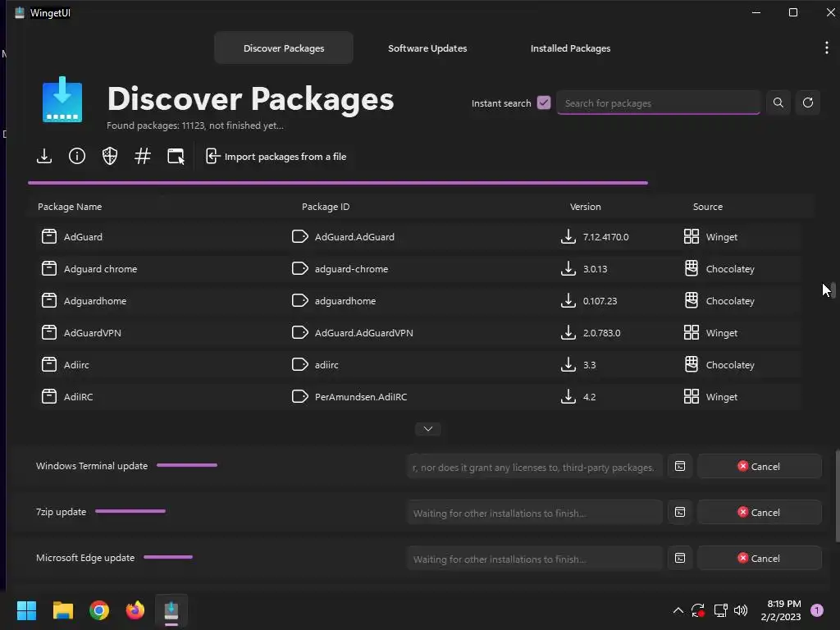Open package info icon in toolbar

(x=77, y=157)
